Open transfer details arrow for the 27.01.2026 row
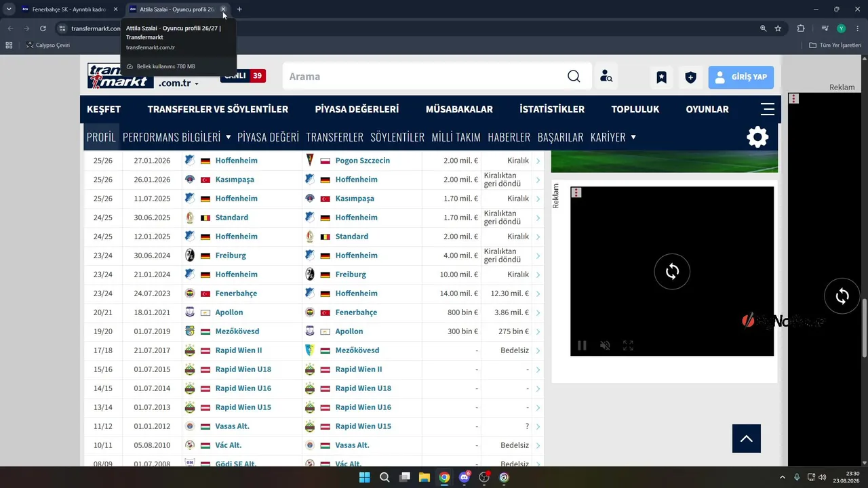 538,161
